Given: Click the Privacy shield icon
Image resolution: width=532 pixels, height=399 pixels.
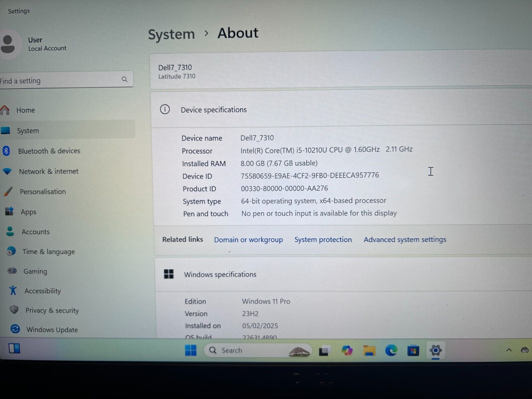Looking at the screenshot, I should (14, 310).
